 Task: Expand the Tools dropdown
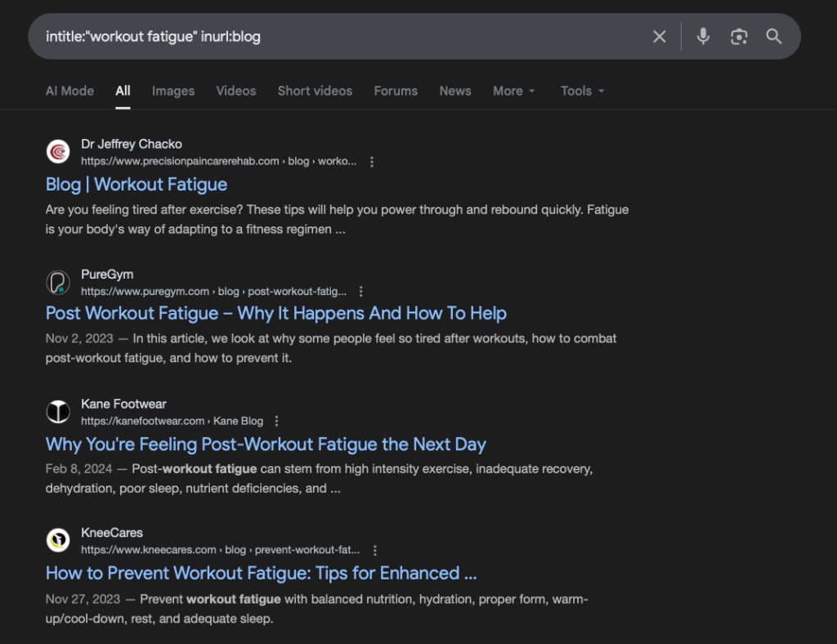pyautogui.click(x=582, y=91)
